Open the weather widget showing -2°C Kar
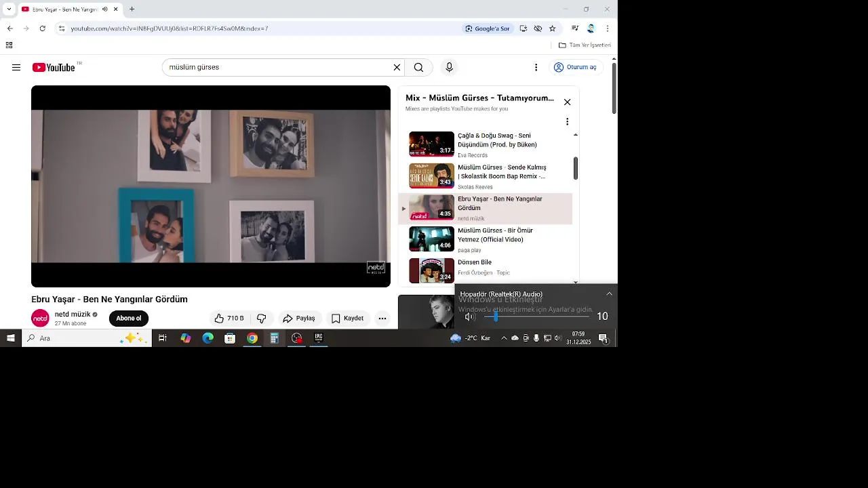 point(471,338)
